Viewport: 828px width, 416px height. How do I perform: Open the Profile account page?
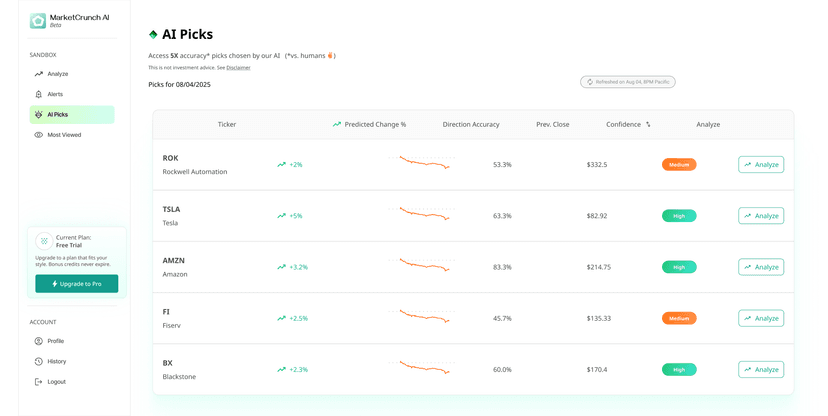(x=55, y=341)
